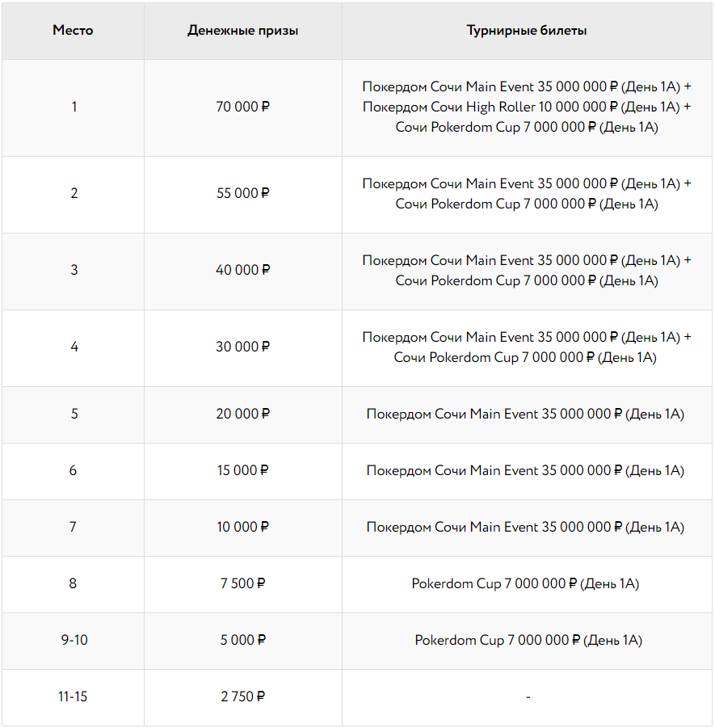The width and height of the screenshot is (715, 728).
Task: Select the 55 000 ₽ prize cell
Action: [242, 193]
